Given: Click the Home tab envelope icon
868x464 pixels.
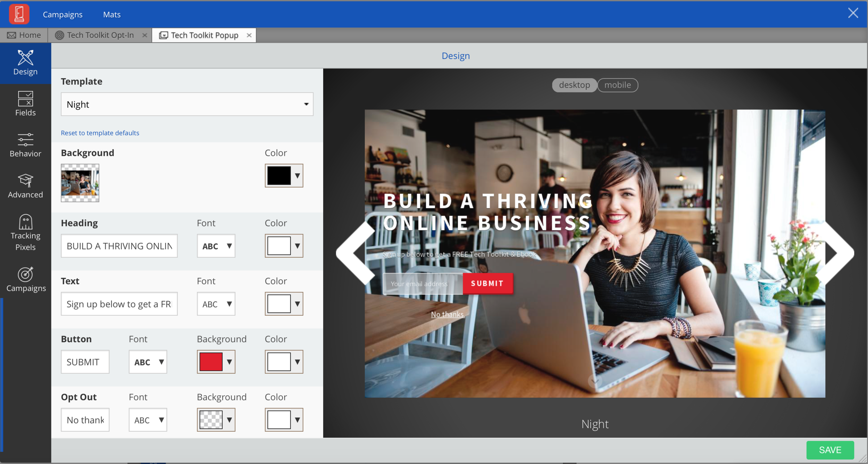Looking at the screenshot, I should coord(11,35).
